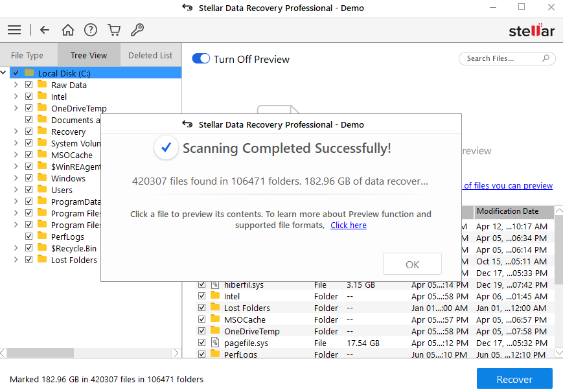Uncheck the hiberfil.sys checkbox
The height and width of the screenshot is (392, 563).
(x=201, y=284)
